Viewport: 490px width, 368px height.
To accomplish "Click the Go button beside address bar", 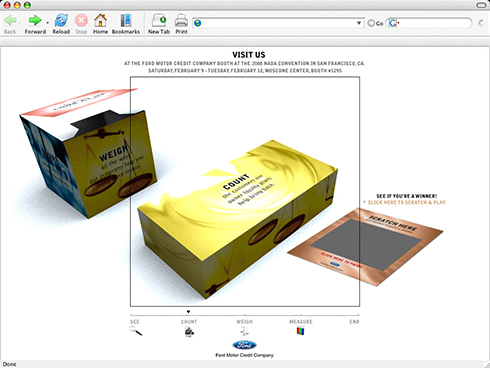I will (x=375, y=23).
